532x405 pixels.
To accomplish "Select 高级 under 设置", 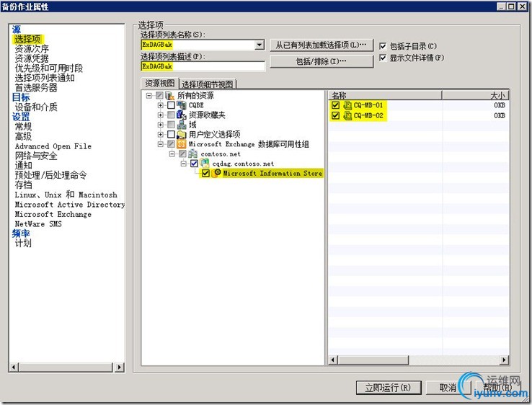I will tap(23, 136).
